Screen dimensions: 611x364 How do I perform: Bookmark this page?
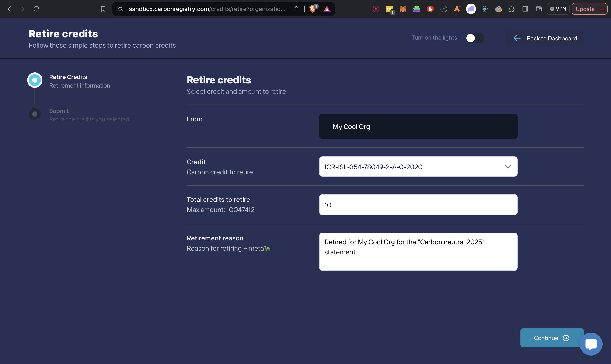pyautogui.click(x=103, y=9)
